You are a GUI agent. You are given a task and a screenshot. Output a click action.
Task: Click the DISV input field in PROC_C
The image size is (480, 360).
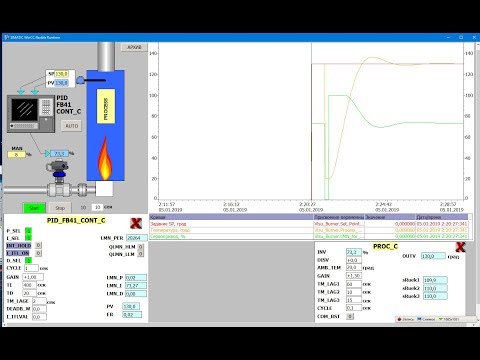click(x=354, y=260)
